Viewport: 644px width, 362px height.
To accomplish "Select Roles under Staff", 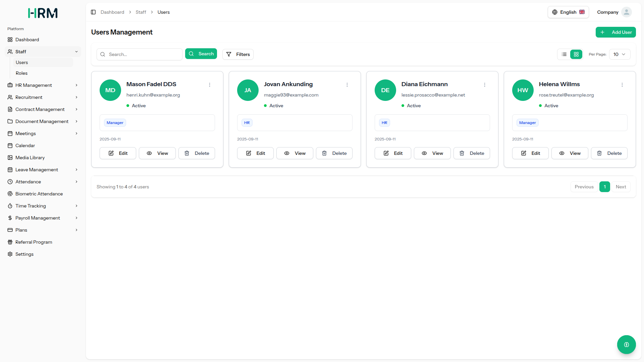I will [x=21, y=73].
